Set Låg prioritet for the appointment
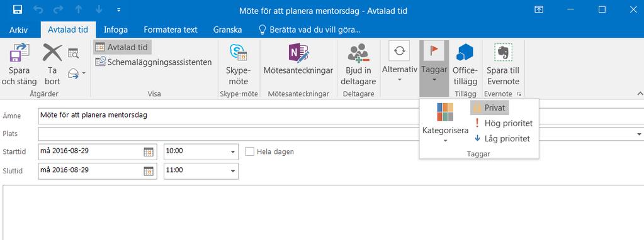Screen dimensions: 644x240 (502, 138)
